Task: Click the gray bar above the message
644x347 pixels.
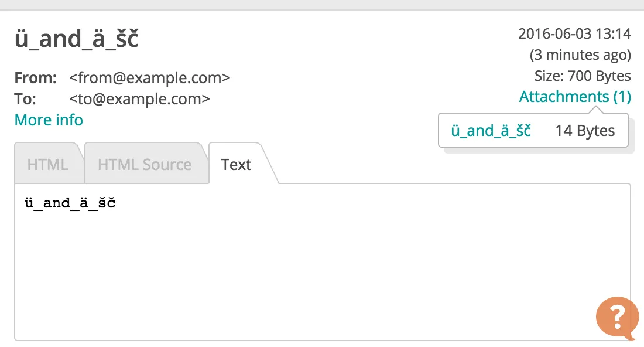Action: (322, 5)
